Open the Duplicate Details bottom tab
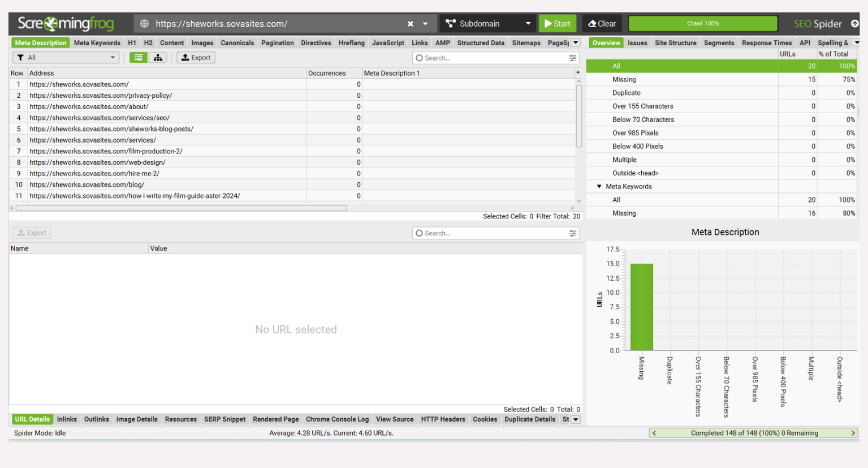 tap(530, 419)
